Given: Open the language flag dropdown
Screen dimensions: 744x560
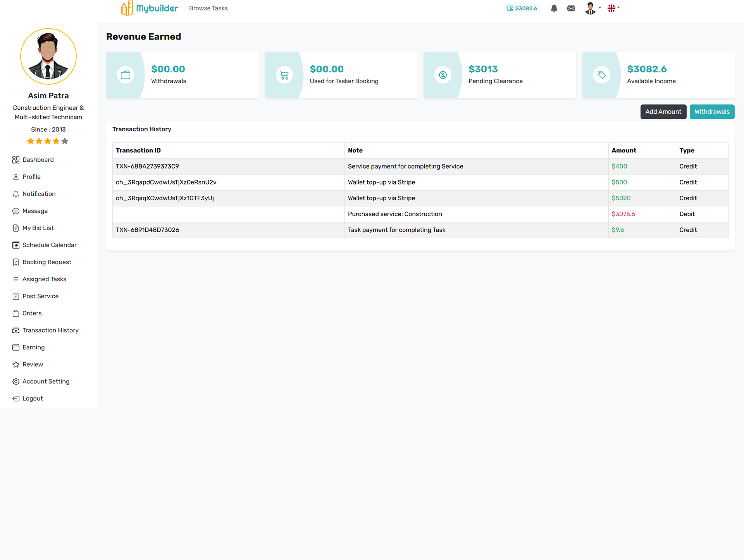Looking at the screenshot, I should point(613,8).
